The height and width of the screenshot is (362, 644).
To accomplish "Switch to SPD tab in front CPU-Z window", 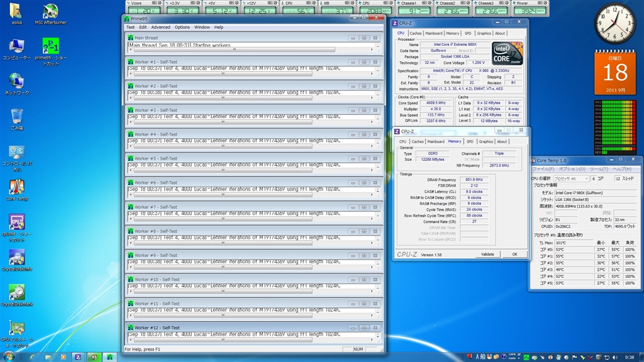I will (470, 141).
